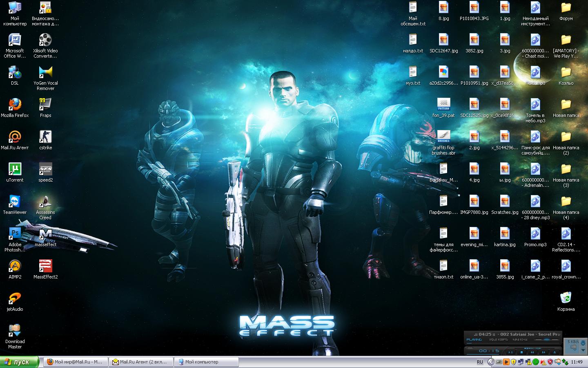588x368 pixels.
Task: Open speed2 NFS shortcut
Action: click(45, 172)
